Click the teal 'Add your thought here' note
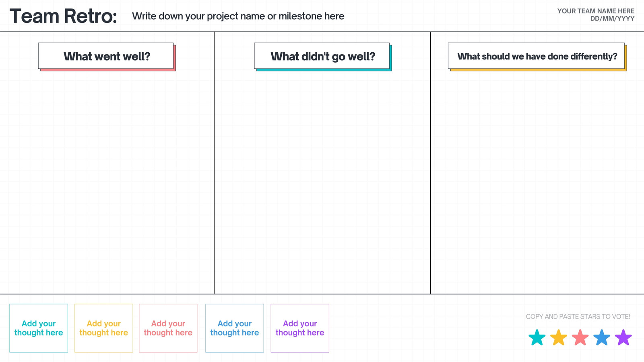 tap(39, 328)
